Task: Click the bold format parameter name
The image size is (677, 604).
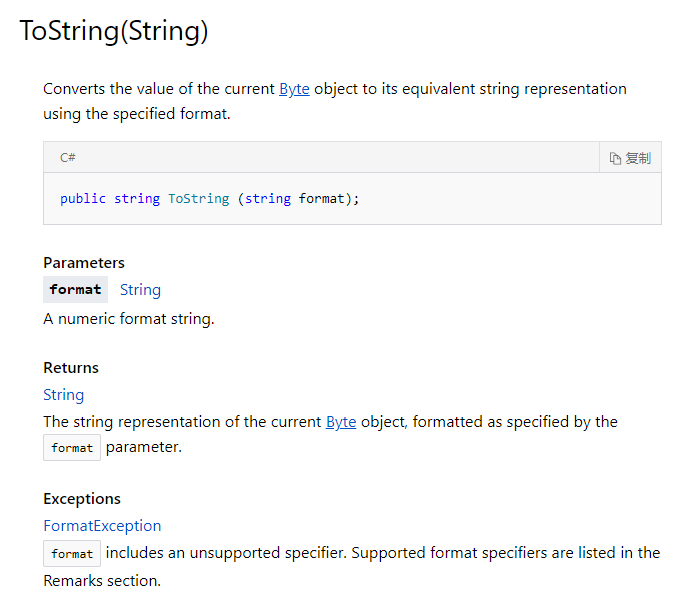Action: (76, 290)
